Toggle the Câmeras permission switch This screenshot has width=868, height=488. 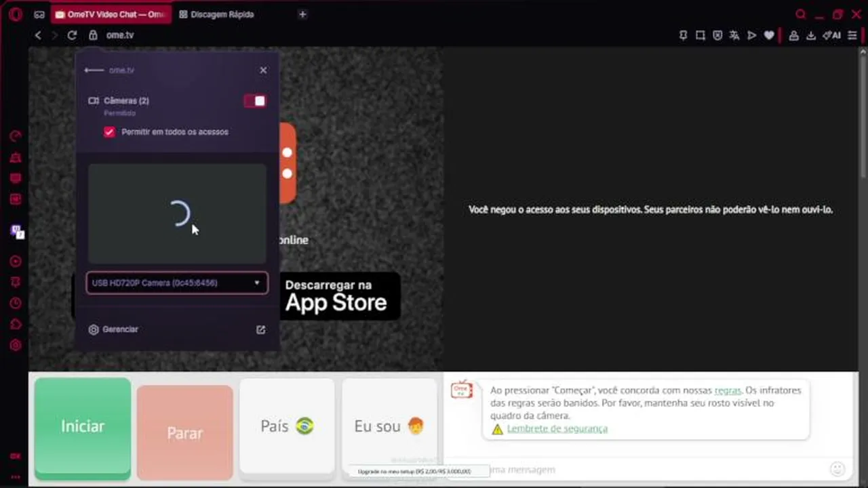pyautogui.click(x=255, y=101)
